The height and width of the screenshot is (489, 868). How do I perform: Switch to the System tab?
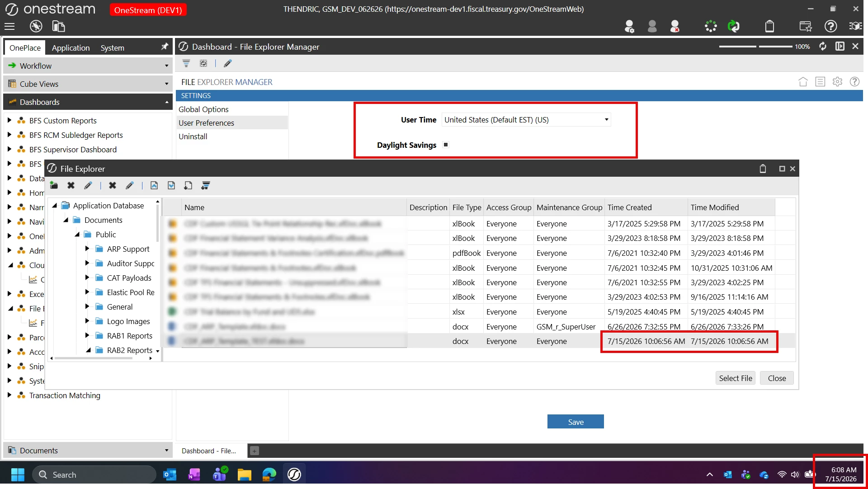(112, 47)
